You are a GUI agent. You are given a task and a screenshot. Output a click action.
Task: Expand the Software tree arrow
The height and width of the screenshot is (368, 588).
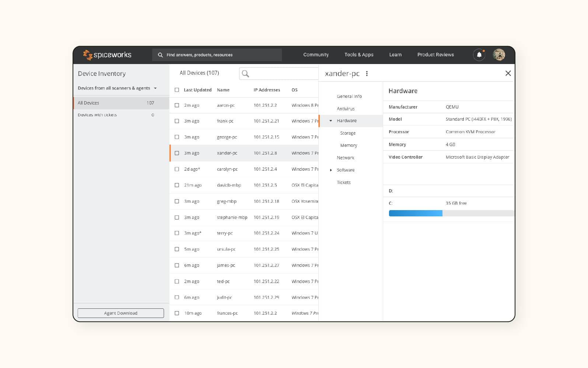[331, 170]
